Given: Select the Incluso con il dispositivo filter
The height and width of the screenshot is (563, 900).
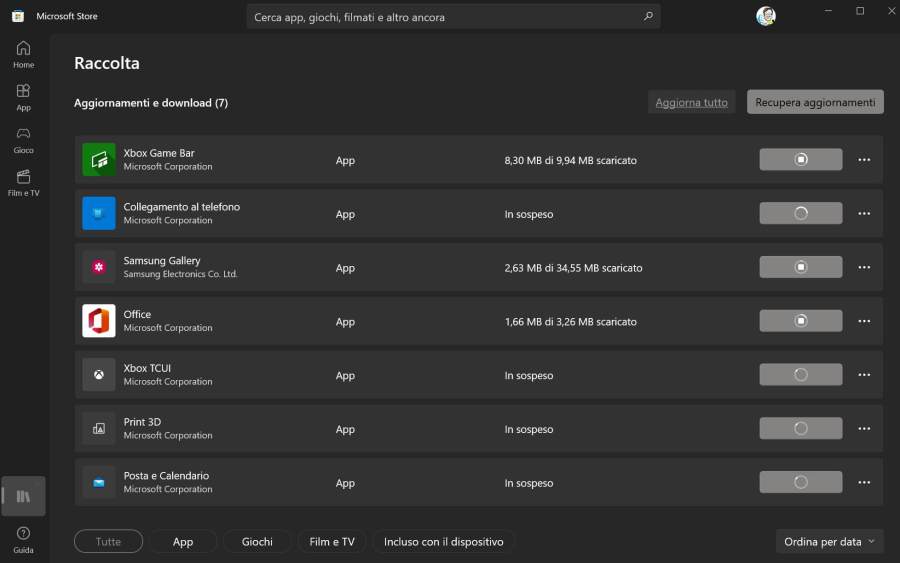Looking at the screenshot, I should click(444, 542).
